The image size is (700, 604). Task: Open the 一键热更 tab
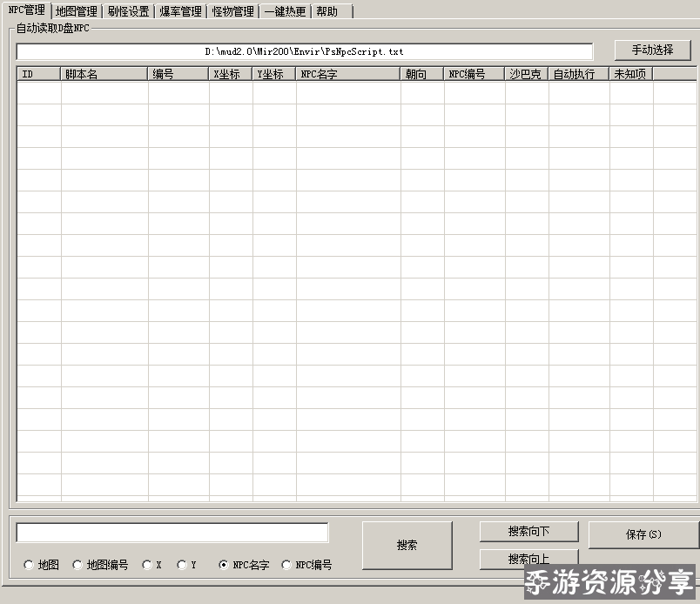click(x=285, y=11)
